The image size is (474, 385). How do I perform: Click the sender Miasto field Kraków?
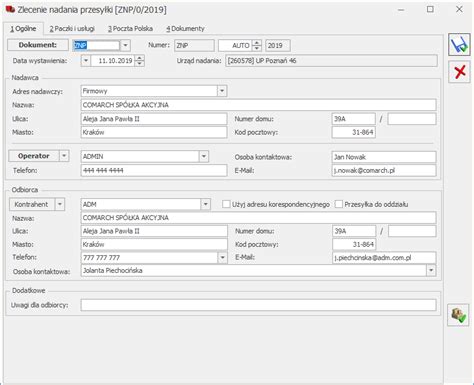(x=154, y=132)
